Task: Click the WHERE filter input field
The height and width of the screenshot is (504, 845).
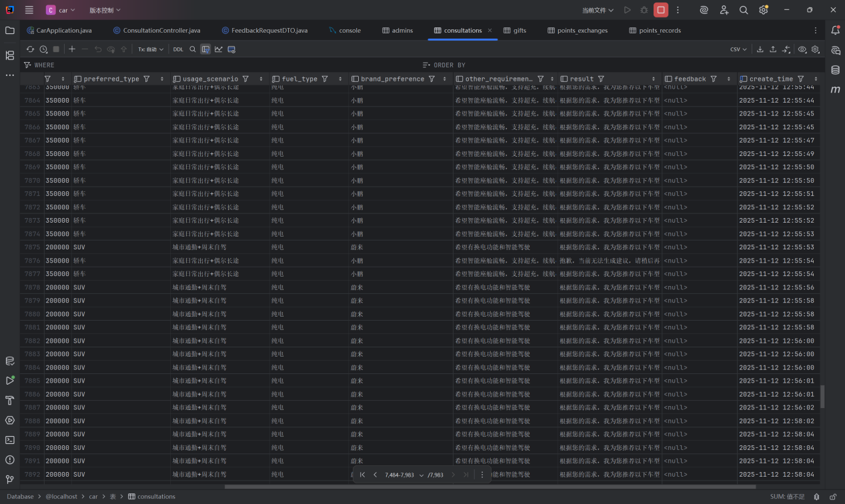Action: tap(220, 65)
